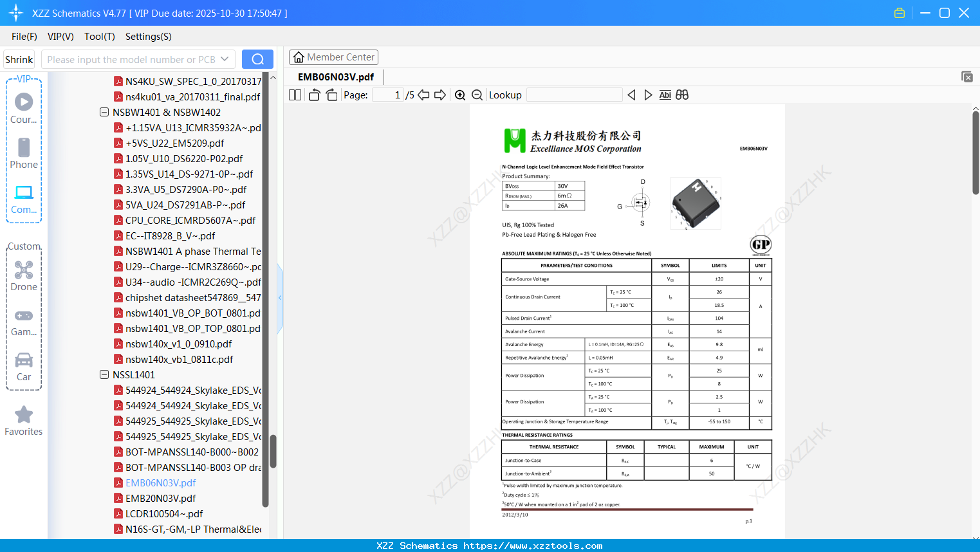Screen dimensions: 980x552
Task: Toggle the Abi match-case text option
Action: (x=665, y=95)
